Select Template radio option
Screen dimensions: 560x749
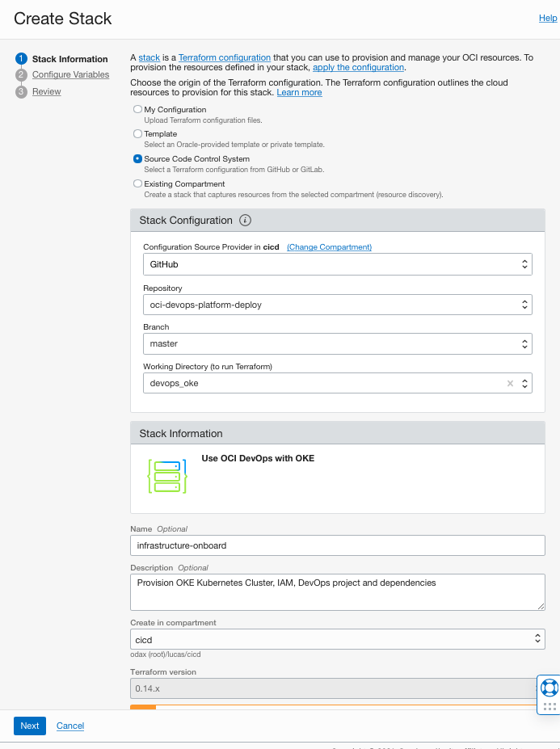(137, 134)
